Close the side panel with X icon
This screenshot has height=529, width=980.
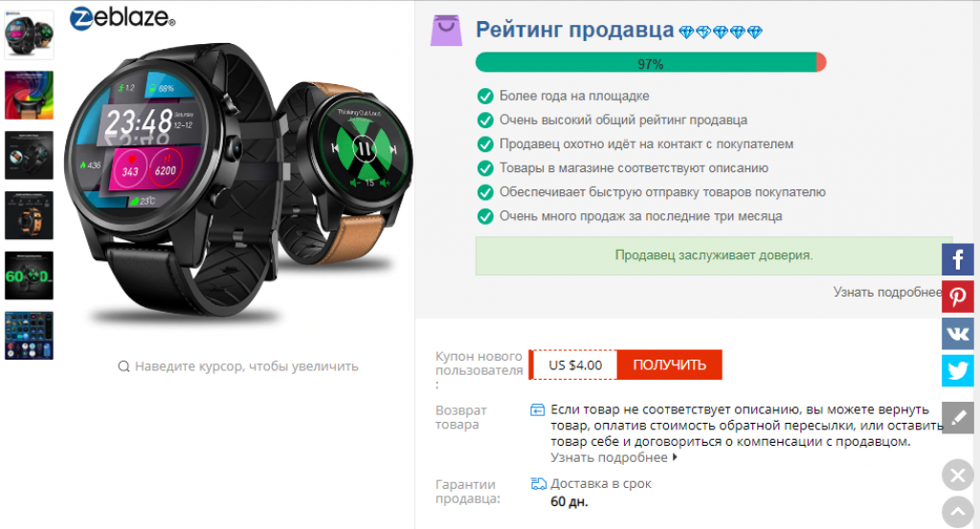pos(957,476)
